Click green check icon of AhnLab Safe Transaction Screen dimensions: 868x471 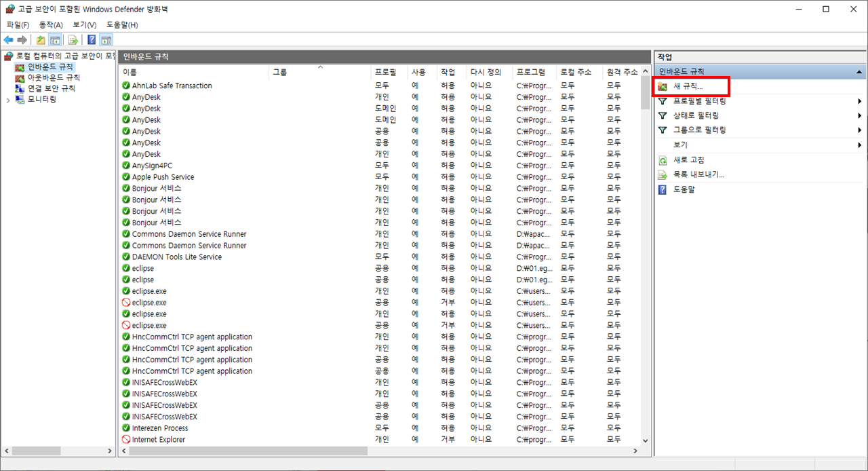(x=126, y=86)
